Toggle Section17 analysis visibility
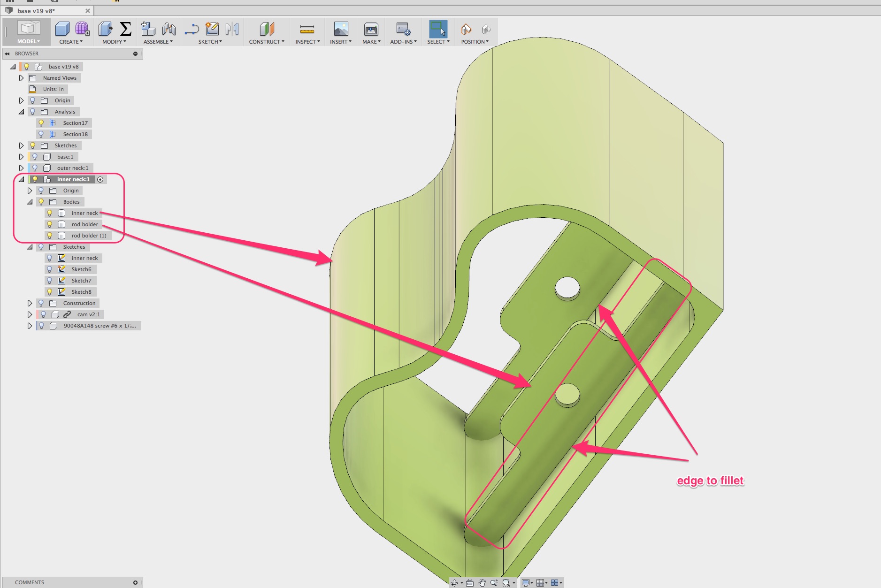 [x=42, y=122]
